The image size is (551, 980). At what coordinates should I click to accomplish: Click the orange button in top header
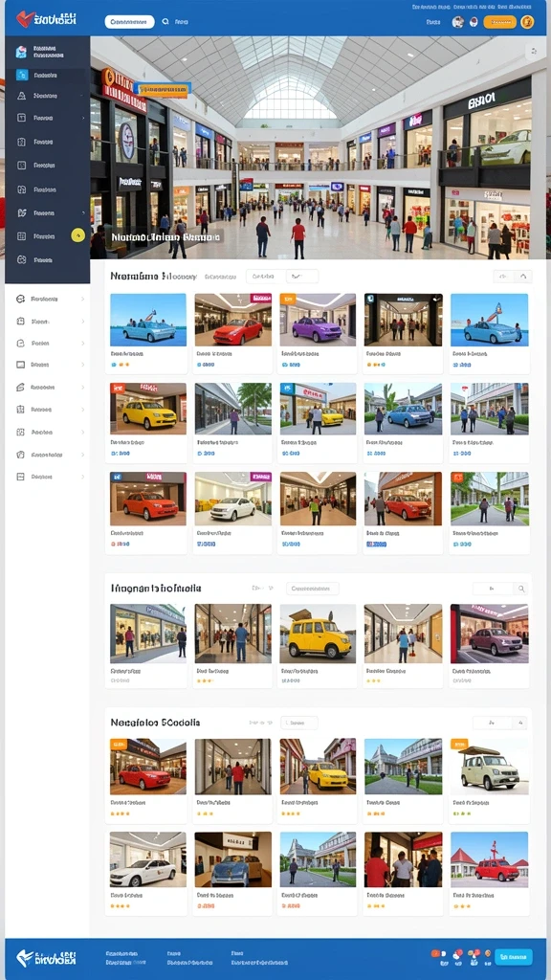(x=499, y=22)
